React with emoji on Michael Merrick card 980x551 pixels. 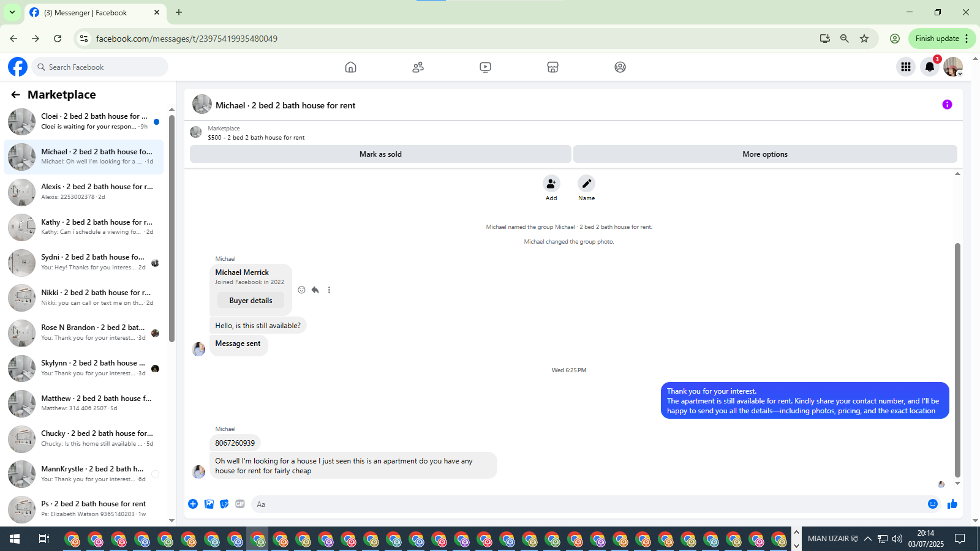(301, 290)
